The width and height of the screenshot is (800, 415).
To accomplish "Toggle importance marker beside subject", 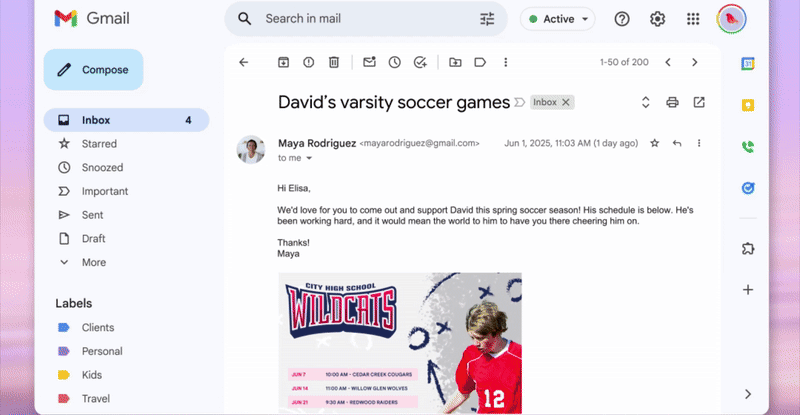I will point(519,102).
